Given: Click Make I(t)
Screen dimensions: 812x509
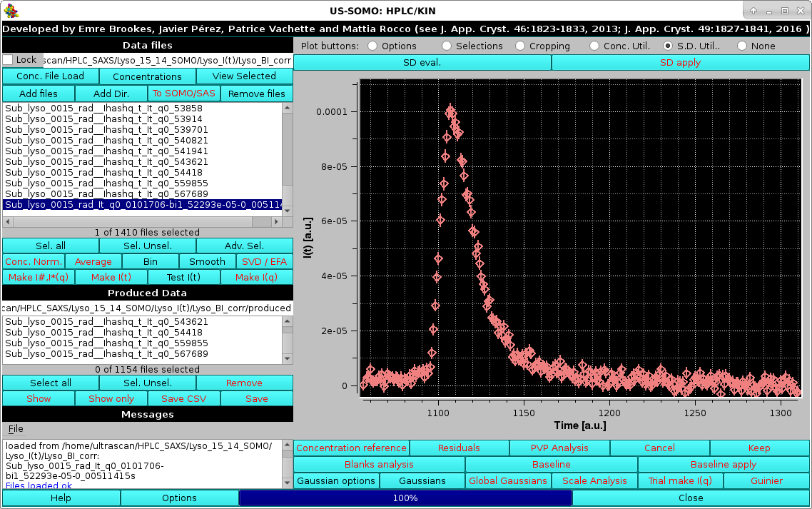Looking at the screenshot, I should coord(111,276).
